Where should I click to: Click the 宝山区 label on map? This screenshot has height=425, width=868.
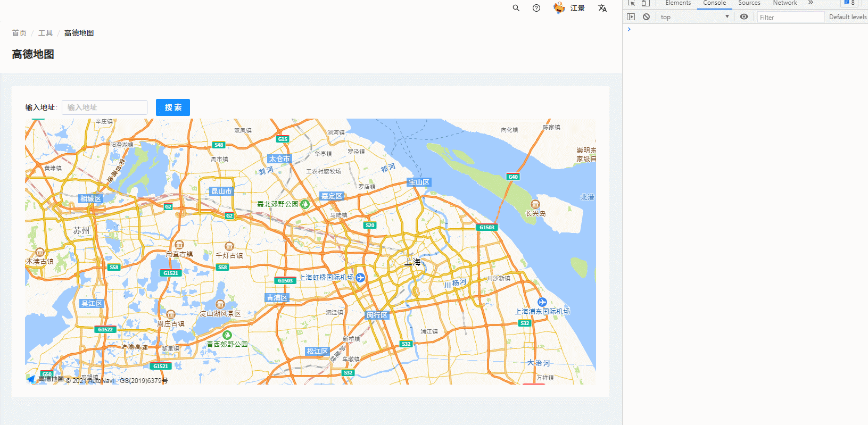pos(419,182)
